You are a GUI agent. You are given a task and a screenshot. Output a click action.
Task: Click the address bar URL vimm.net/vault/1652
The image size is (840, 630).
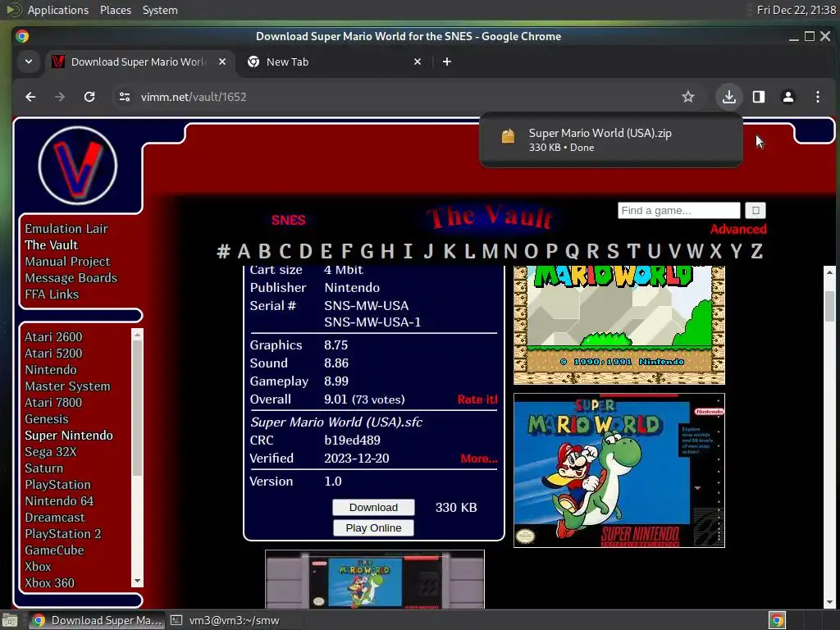194,97
